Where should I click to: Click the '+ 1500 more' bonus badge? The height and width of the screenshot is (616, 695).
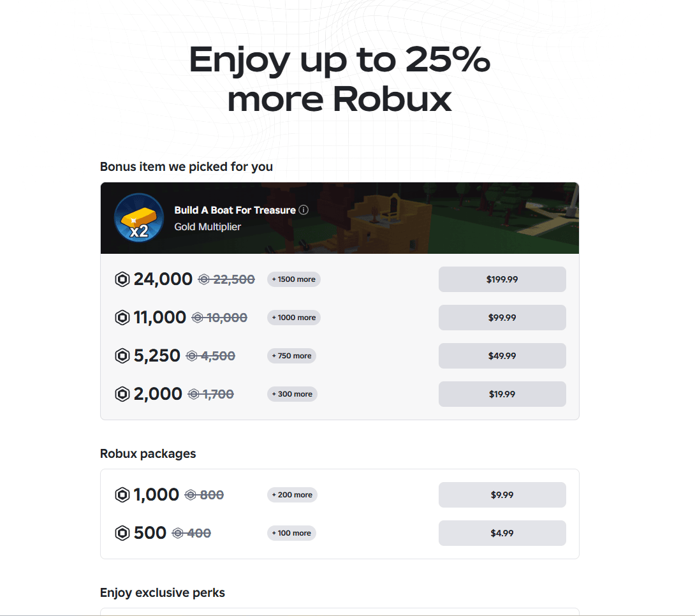point(293,279)
